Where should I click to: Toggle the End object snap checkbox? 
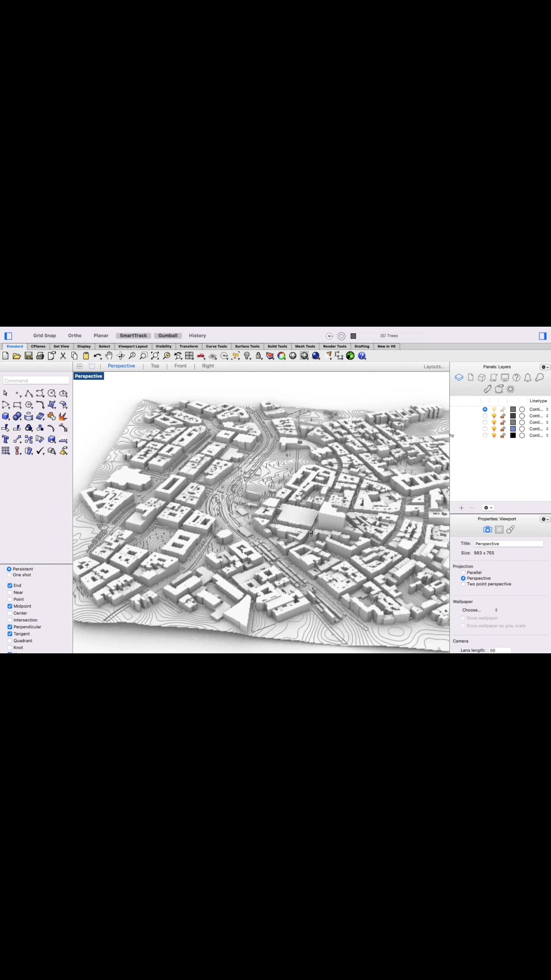coord(10,585)
